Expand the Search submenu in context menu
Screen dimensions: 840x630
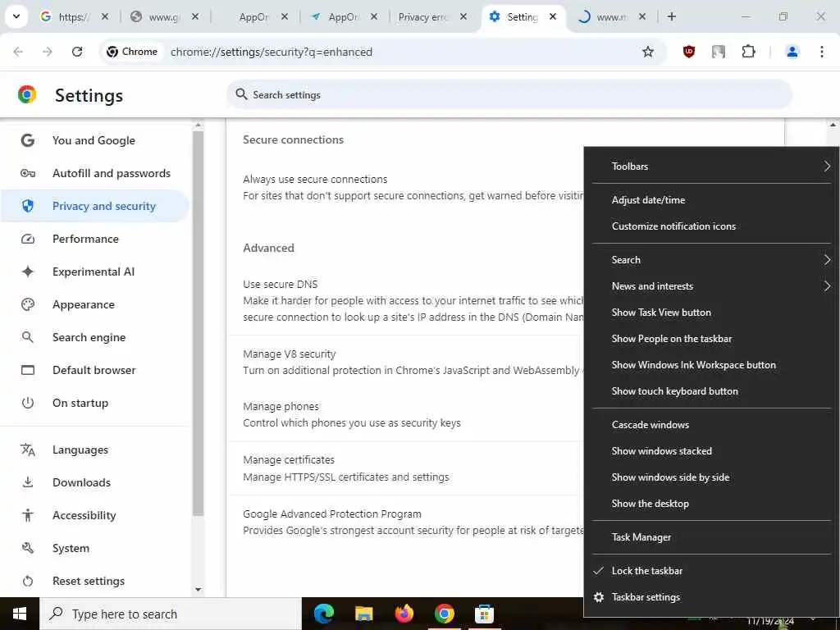point(711,260)
